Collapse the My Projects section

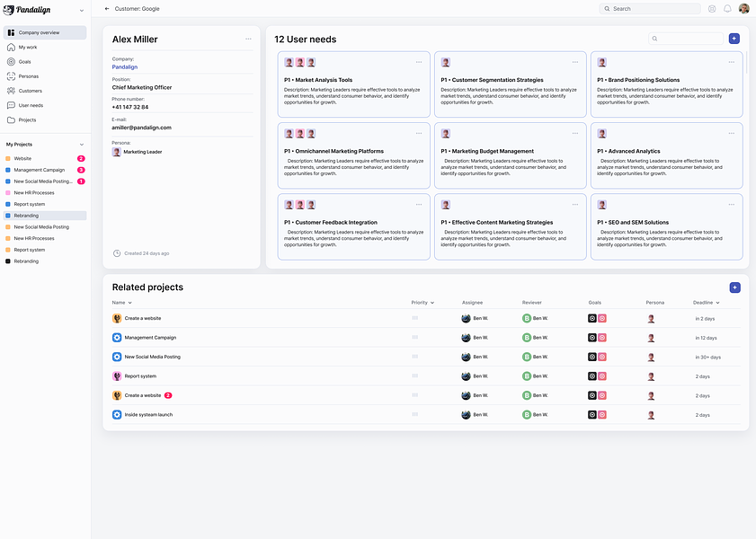click(x=82, y=145)
